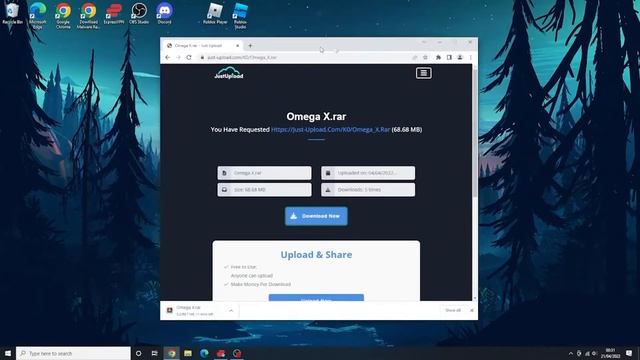640x360 pixels.
Task: Open the taskbar clock and date
Action: [611, 353]
